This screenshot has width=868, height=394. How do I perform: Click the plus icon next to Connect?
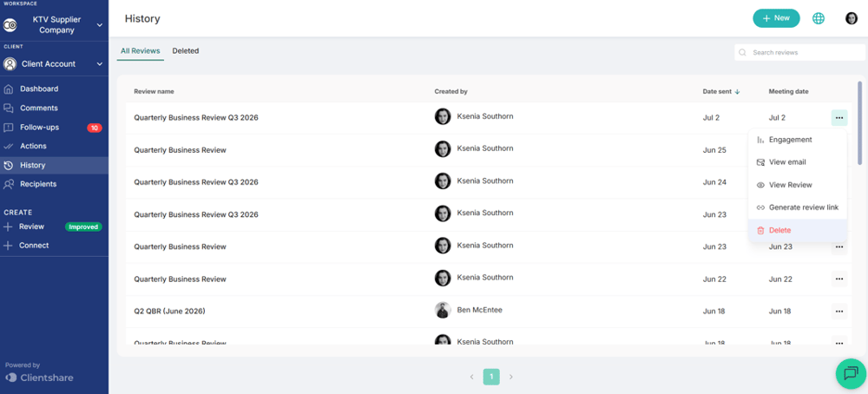point(8,246)
